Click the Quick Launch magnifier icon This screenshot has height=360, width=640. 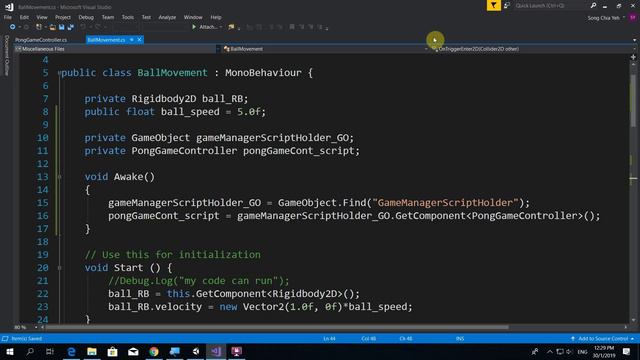click(593, 5)
